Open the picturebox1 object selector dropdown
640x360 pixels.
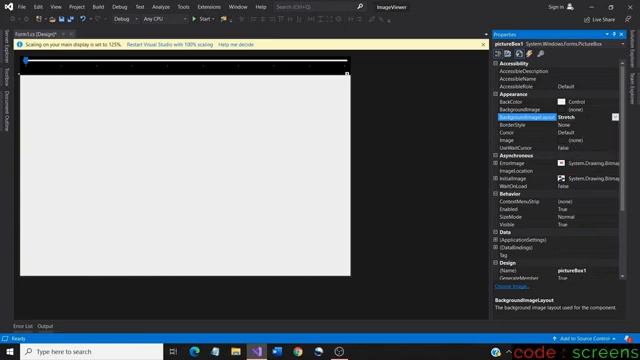coord(623,44)
